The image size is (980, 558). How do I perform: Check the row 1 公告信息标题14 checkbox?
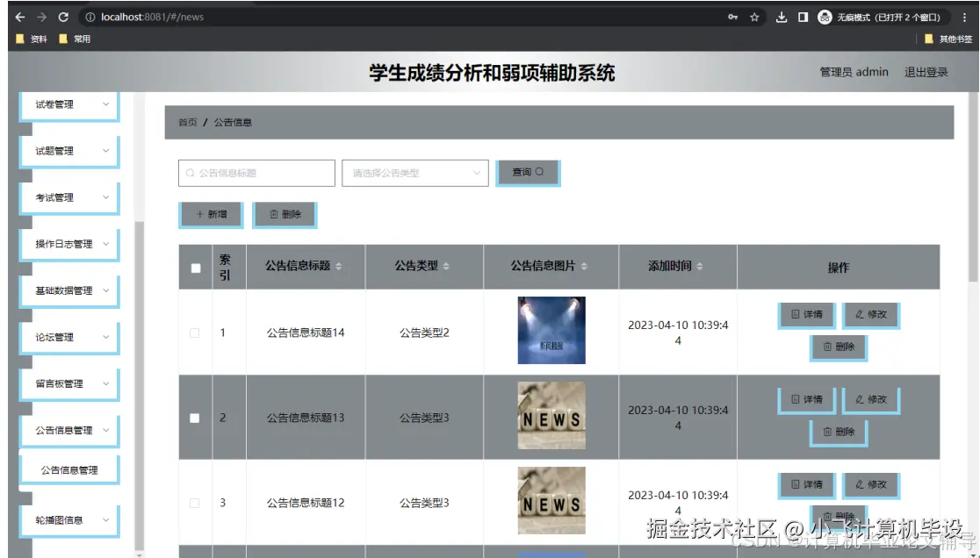(x=194, y=333)
